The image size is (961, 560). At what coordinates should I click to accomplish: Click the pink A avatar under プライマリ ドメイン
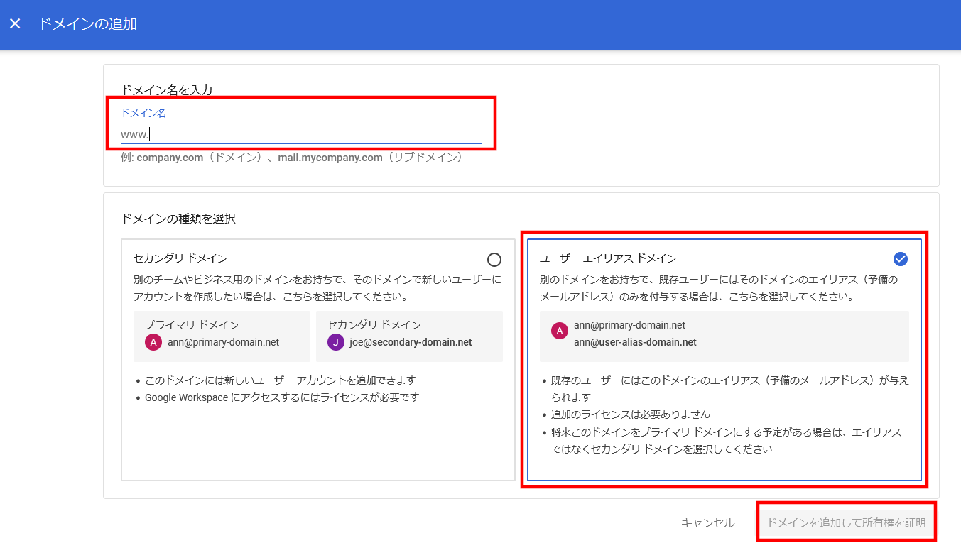[153, 342]
